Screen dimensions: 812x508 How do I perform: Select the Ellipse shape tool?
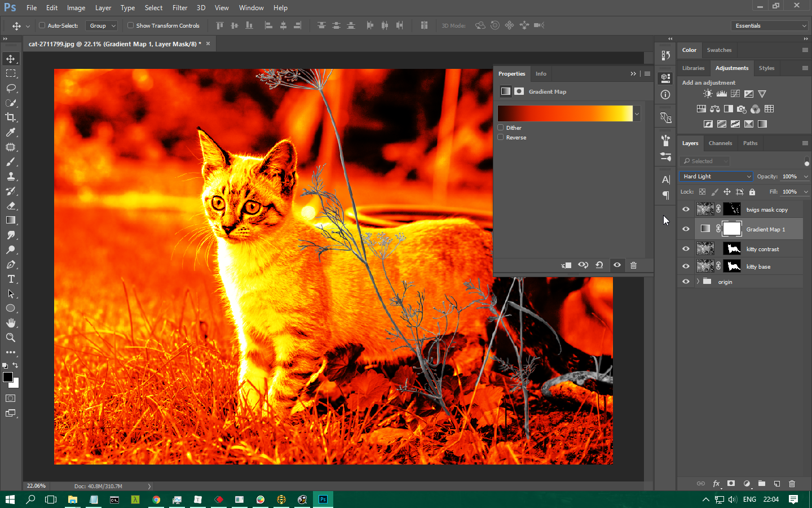(11, 308)
